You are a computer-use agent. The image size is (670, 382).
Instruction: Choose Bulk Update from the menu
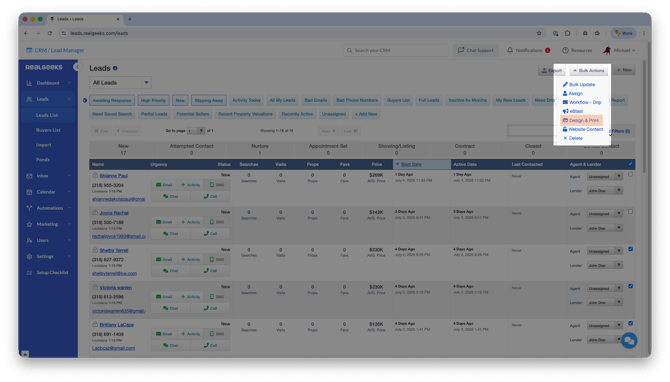pos(579,85)
